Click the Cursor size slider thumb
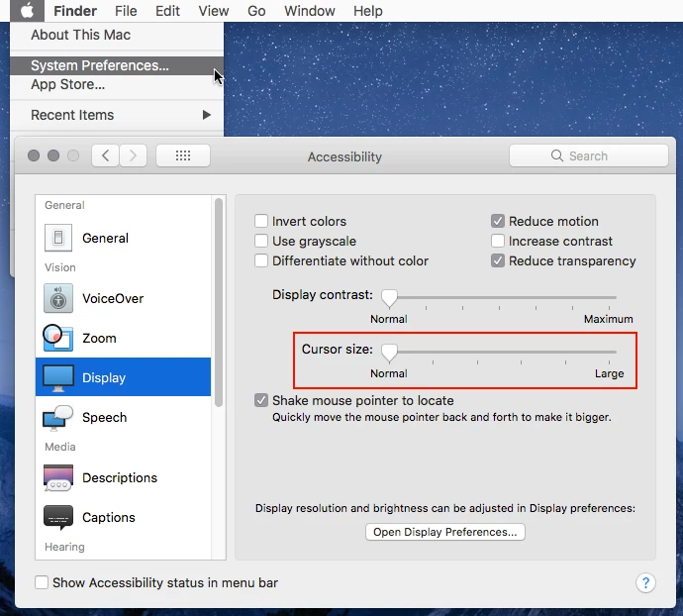Screen dimensions: 683x616 [389, 353]
